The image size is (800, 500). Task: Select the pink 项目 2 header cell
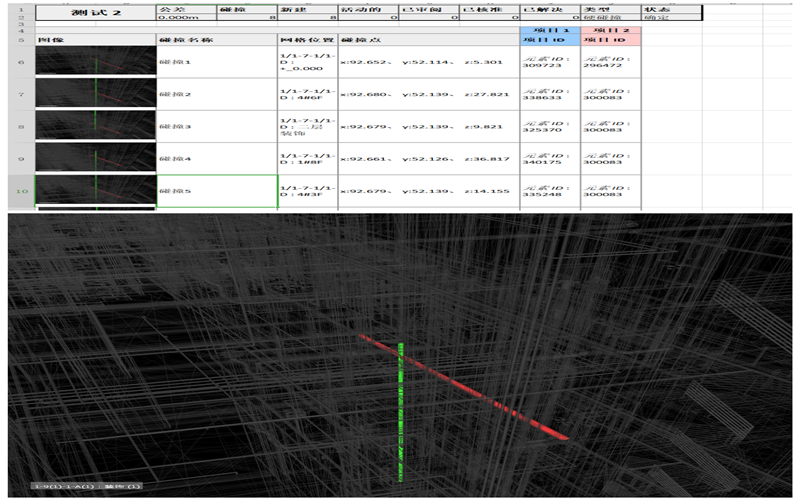[611, 30]
